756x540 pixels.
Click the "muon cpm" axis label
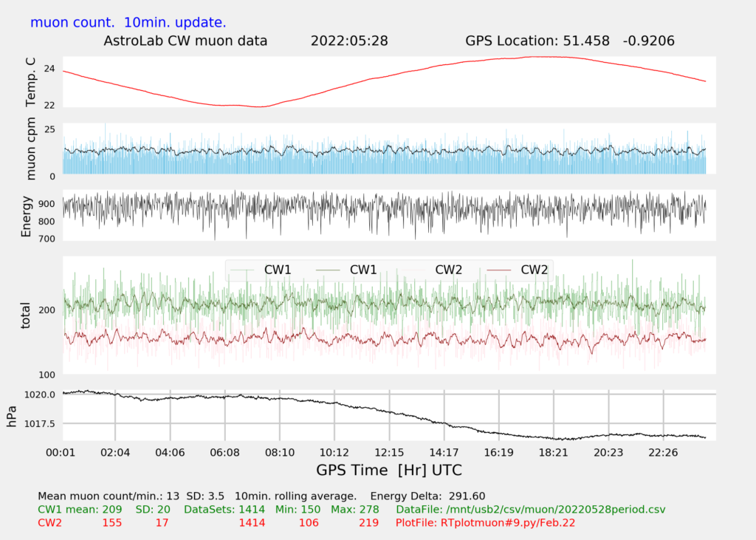click(30, 150)
